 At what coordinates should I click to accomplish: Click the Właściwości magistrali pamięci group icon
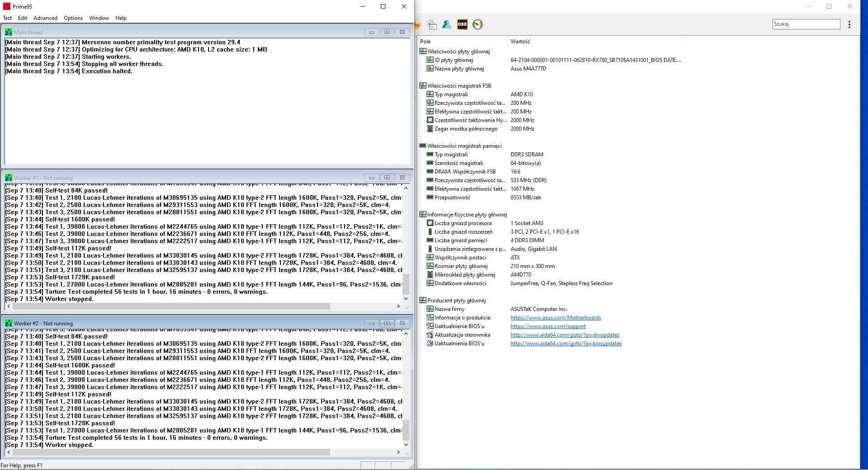[x=423, y=146]
